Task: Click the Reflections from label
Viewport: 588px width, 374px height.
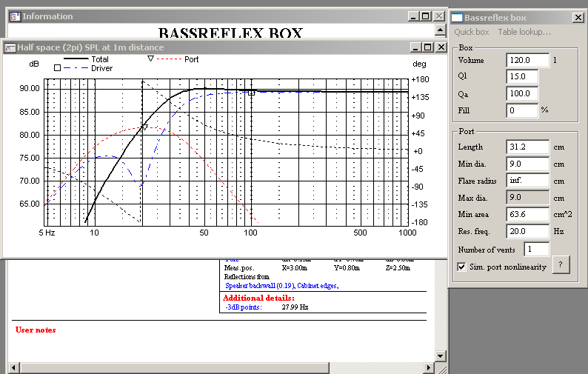Action: click(247, 276)
